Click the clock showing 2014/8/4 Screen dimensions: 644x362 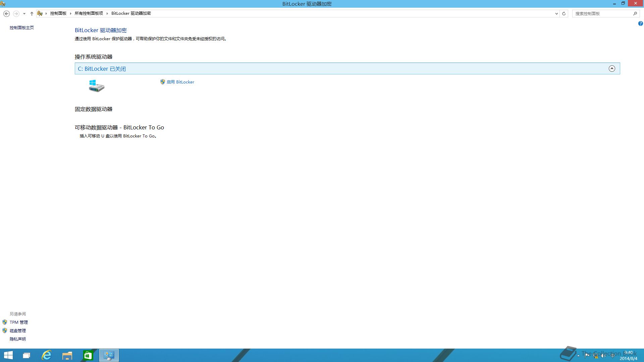pos(628,356)
